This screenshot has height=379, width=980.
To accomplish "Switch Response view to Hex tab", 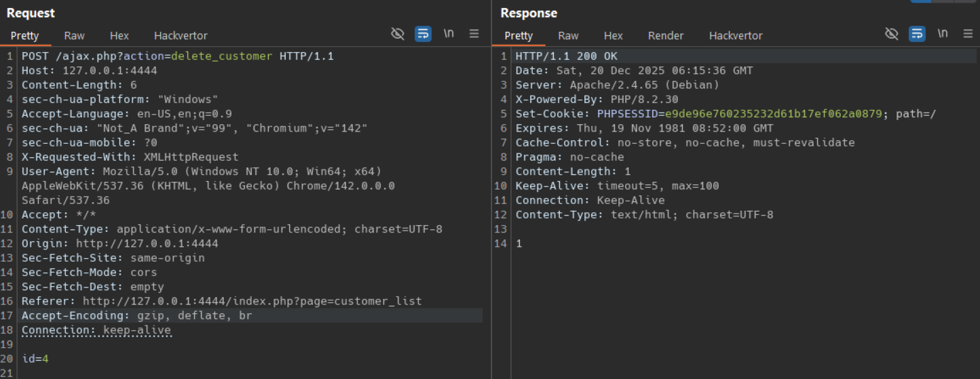I will [614, 36].
